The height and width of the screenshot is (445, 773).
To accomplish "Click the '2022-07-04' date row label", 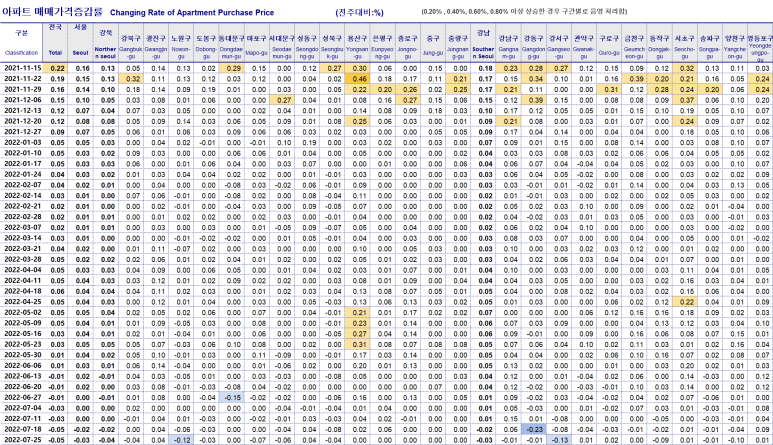I will (x=22, y=408).
